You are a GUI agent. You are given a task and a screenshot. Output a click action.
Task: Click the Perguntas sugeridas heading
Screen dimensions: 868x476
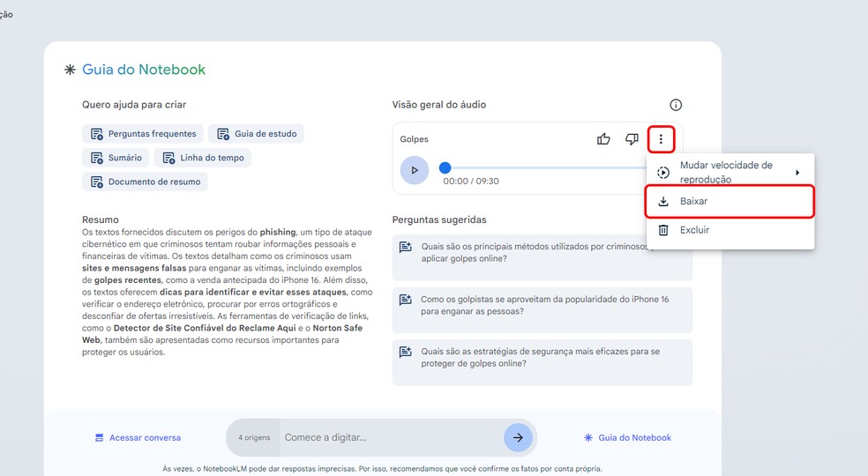tap(439, 219)
